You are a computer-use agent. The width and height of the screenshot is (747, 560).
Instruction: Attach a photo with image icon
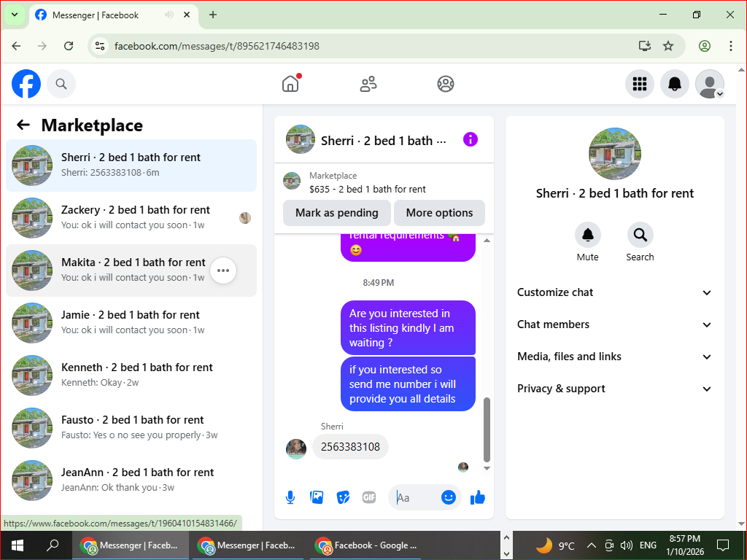(x=317, y=497)
